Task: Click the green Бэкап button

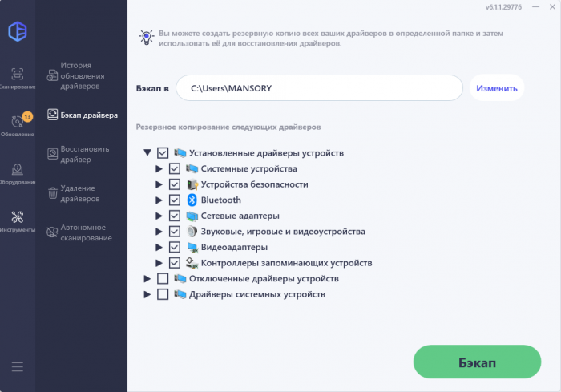Action: coord(477,362)
